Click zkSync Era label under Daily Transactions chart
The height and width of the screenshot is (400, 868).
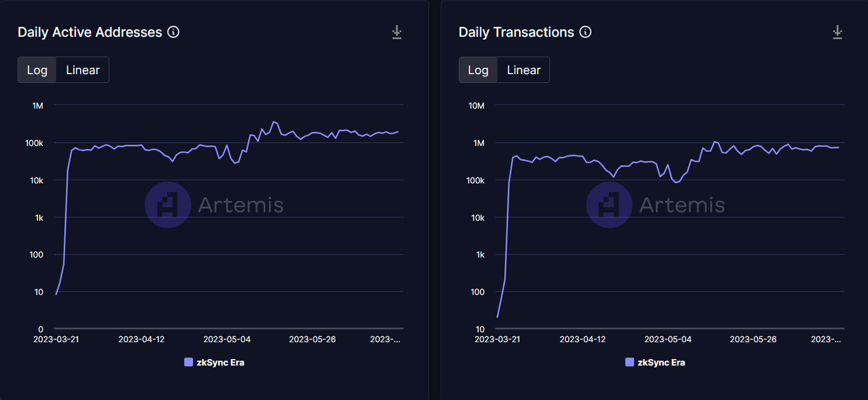click(x=662, y=362)
